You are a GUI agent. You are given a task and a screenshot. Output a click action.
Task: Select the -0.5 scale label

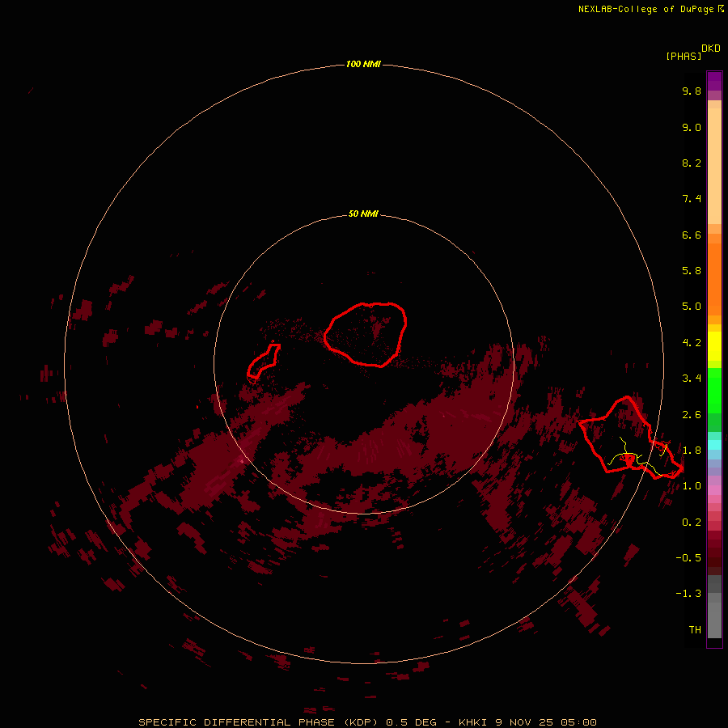tap(688, 558)
